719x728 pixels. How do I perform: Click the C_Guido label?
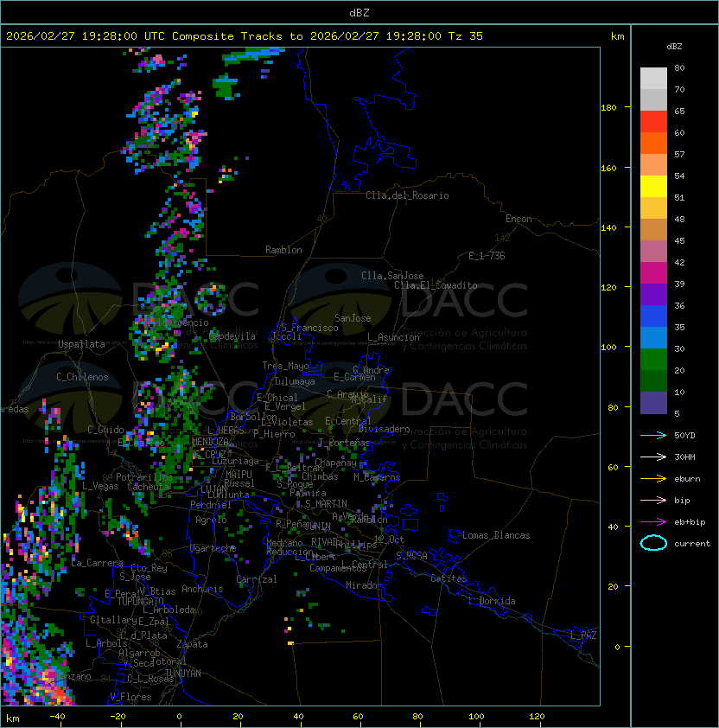tap(105, 430)
